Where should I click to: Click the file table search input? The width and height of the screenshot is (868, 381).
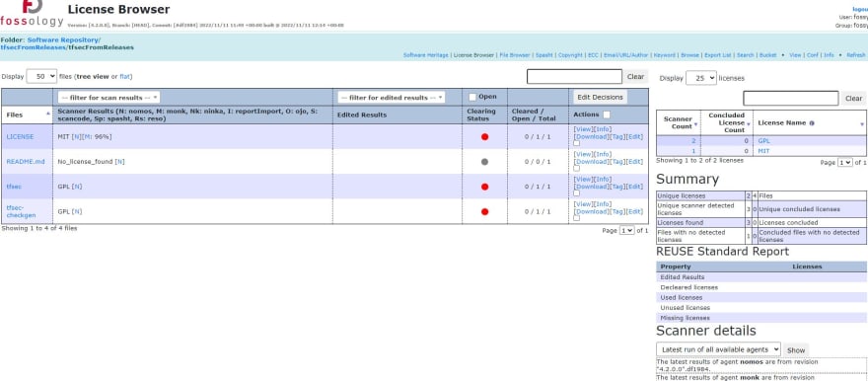pos(574,76)
